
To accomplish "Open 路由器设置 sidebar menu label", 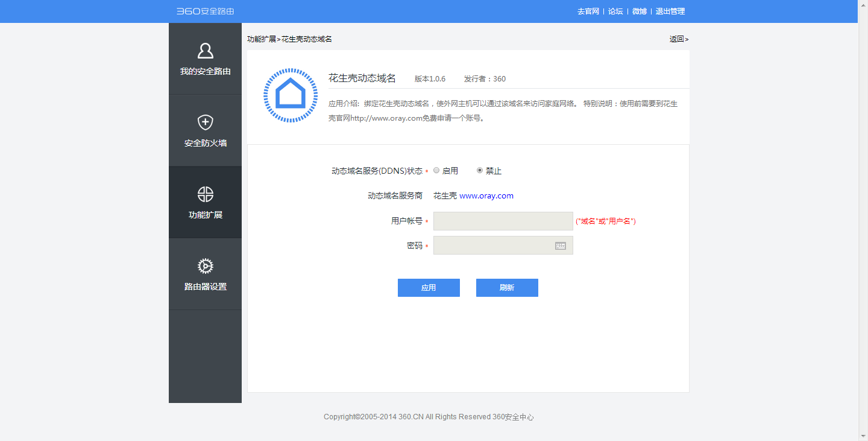I will (x=206, y=287).
